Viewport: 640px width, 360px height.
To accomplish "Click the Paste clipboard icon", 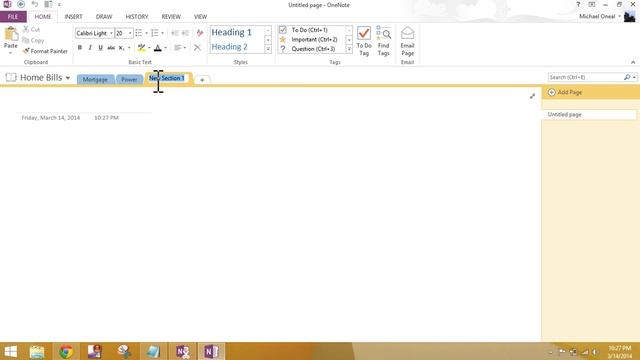I will pyautogui.click(x=11, y=34).
